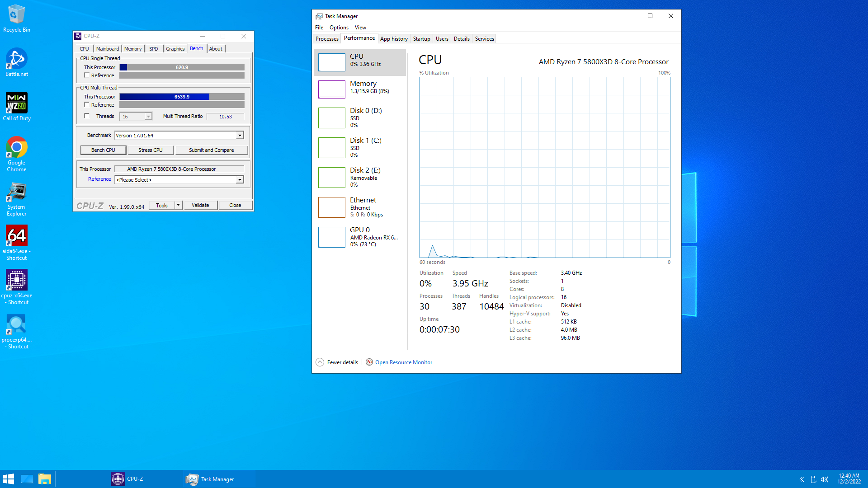Expand the Tools dropdown arrow in CPU-Z

pos(179,205)
